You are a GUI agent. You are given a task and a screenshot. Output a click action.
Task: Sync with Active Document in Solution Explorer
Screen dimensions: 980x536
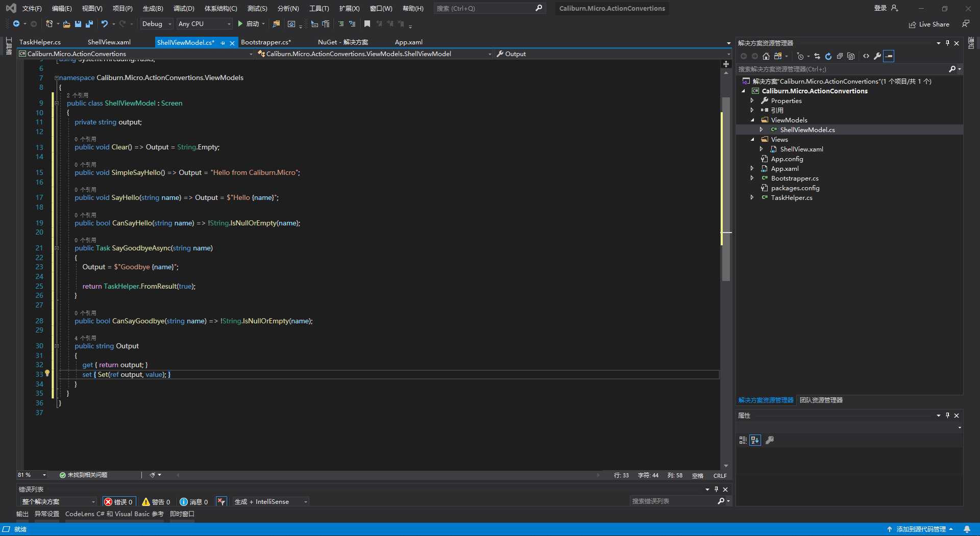tap(817, 56)
